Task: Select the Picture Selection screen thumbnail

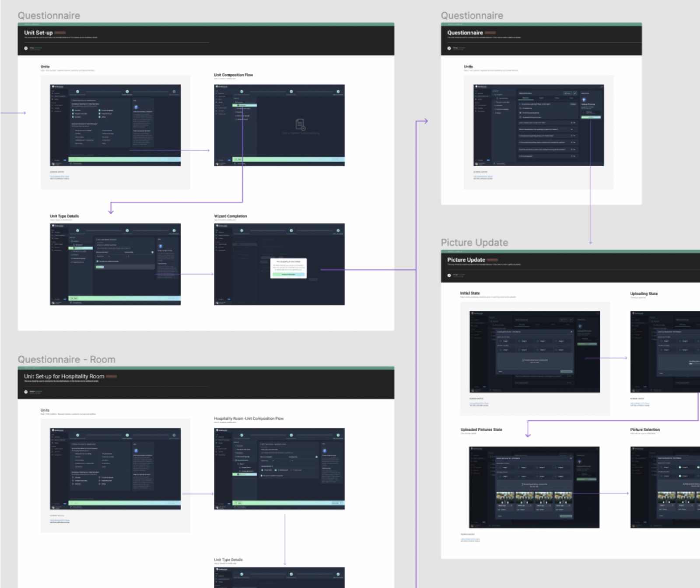Action: [665, 487]
